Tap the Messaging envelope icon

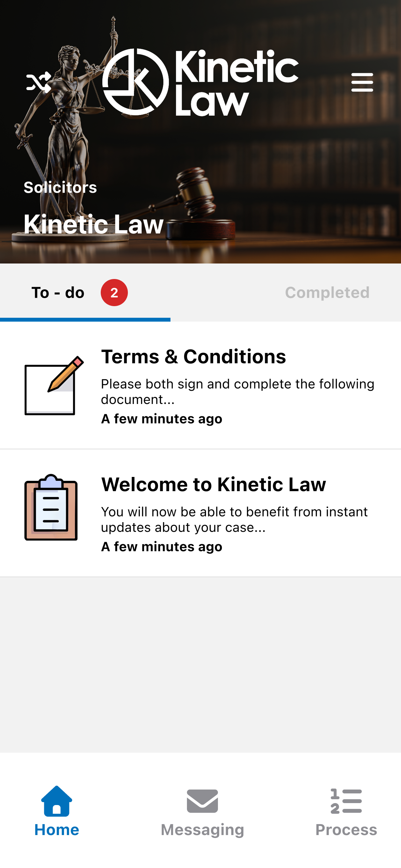click(x=202, y=801)
